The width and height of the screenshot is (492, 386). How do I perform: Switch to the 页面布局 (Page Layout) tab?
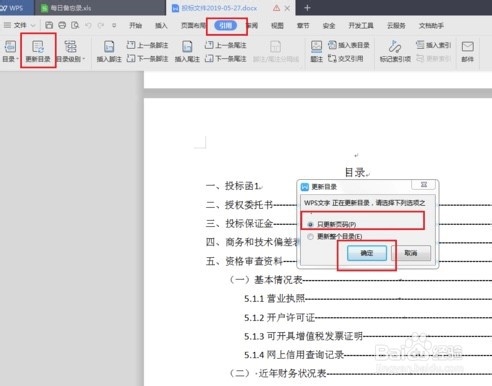[x=193, y=26]
